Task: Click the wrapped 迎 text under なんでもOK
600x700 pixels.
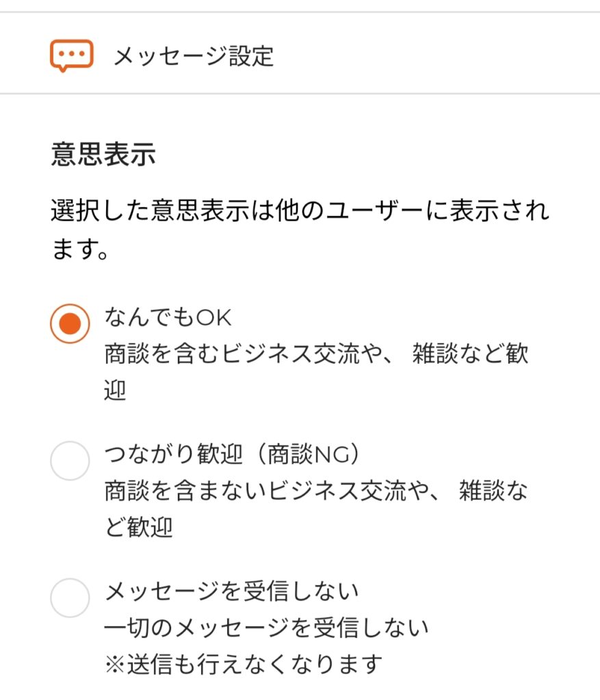Action: (x=116, y=391)
